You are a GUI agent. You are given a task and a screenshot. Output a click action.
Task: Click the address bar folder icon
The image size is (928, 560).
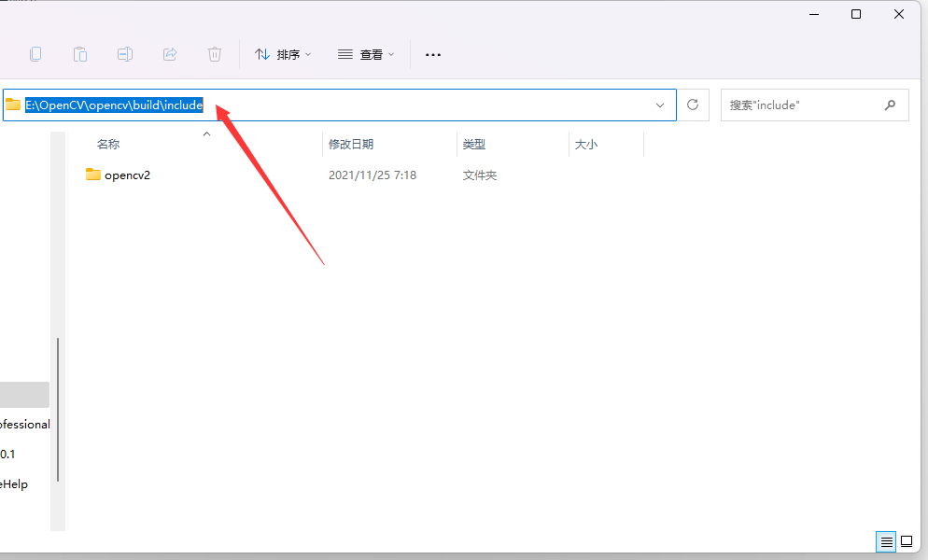[13, 105]
